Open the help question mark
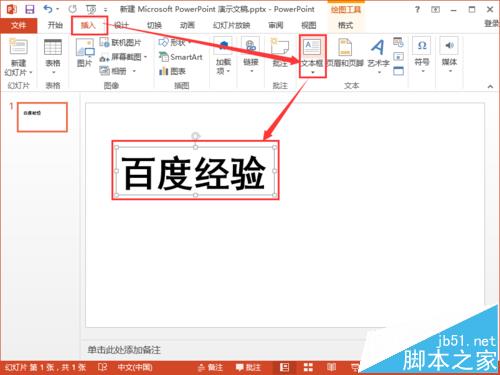This screenshot has width=500, height=375. tap(417, 9)
